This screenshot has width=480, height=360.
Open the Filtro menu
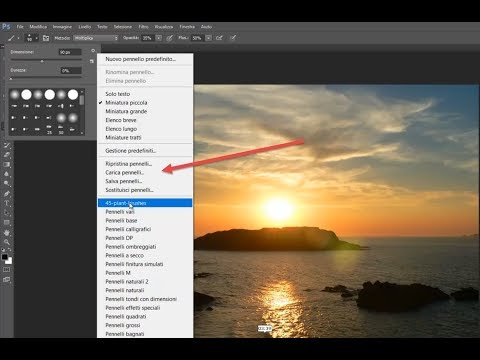[x=143, y=27]
